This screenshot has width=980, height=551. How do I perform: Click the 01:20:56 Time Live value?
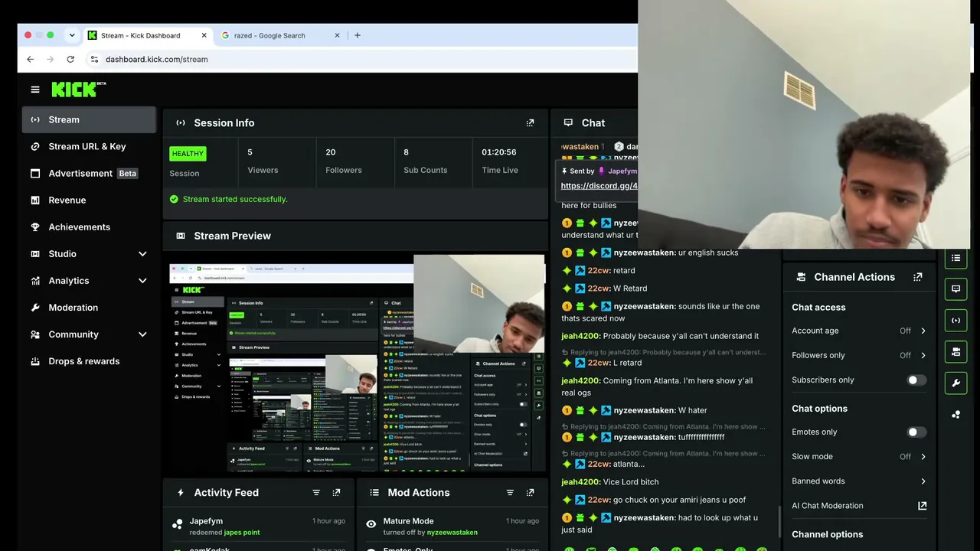[499, 152]
